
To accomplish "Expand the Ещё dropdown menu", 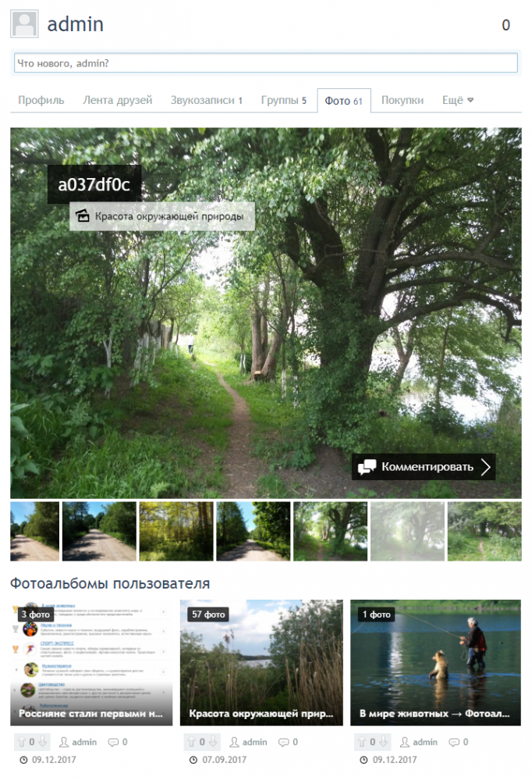I will pos(458,100).
